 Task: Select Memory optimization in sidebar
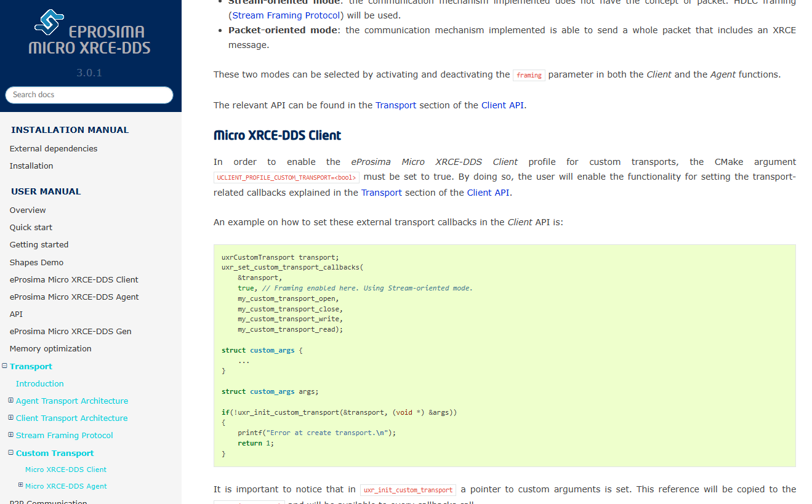(50, 348)
